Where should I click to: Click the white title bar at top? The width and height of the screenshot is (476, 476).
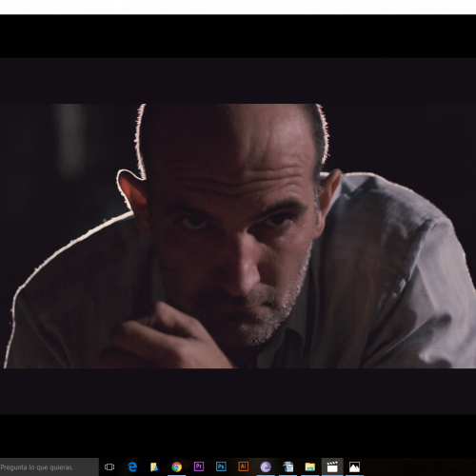point(238,7)
